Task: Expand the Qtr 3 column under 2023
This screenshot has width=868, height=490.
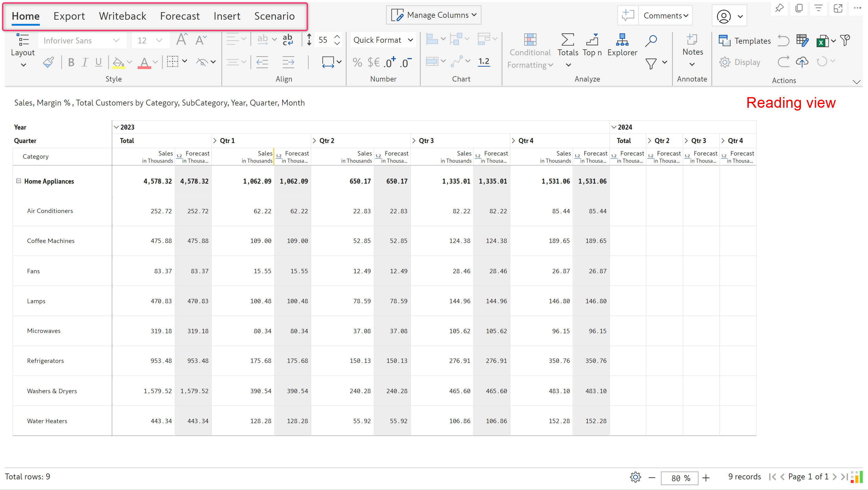Action: (x=414, y=141)
